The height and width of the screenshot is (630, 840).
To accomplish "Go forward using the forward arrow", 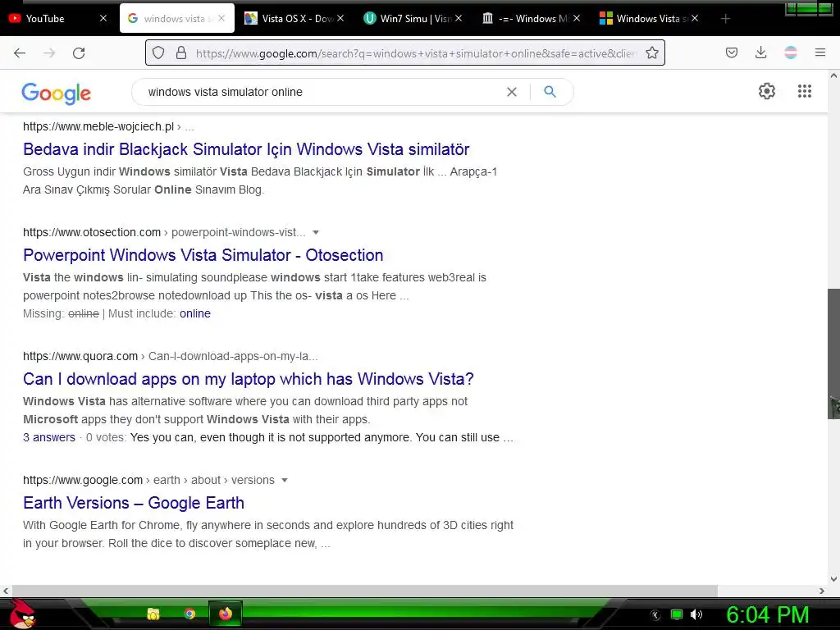I will [x=49, y=52].
